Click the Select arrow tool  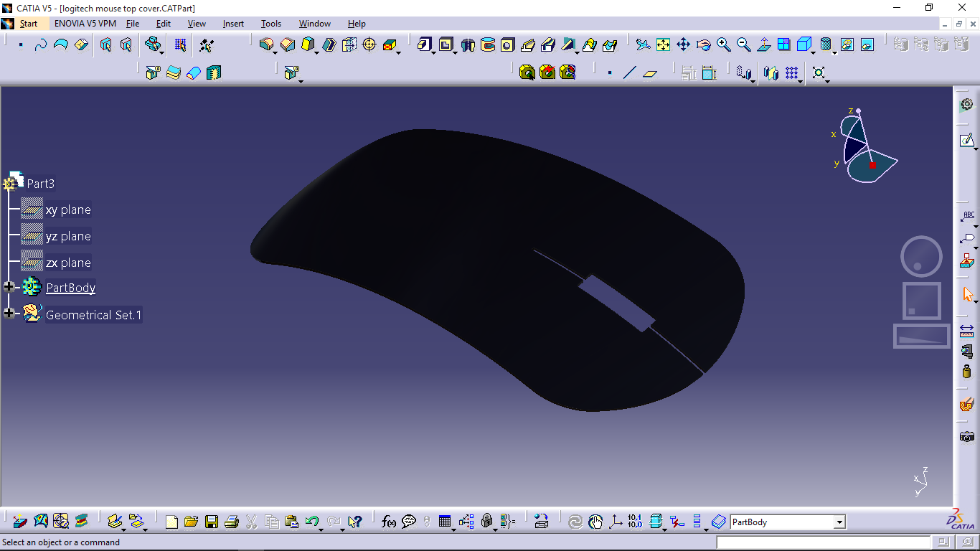pyautogui.click(x=968, y=294)
